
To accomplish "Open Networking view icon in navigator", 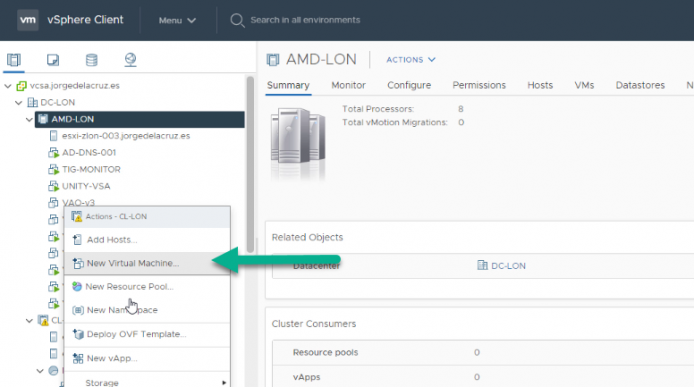I will click(x=130, y=60).
